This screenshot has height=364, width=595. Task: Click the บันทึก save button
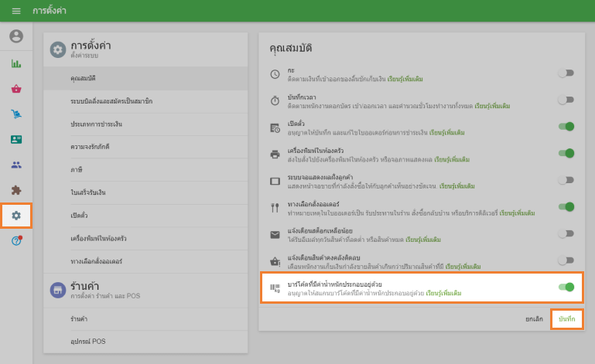pos(566,318)
